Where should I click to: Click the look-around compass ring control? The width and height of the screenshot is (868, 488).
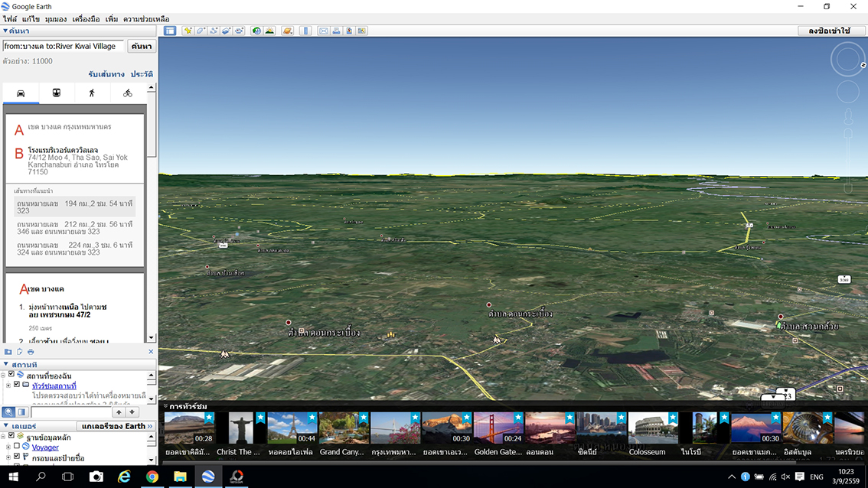coord(847,59)
